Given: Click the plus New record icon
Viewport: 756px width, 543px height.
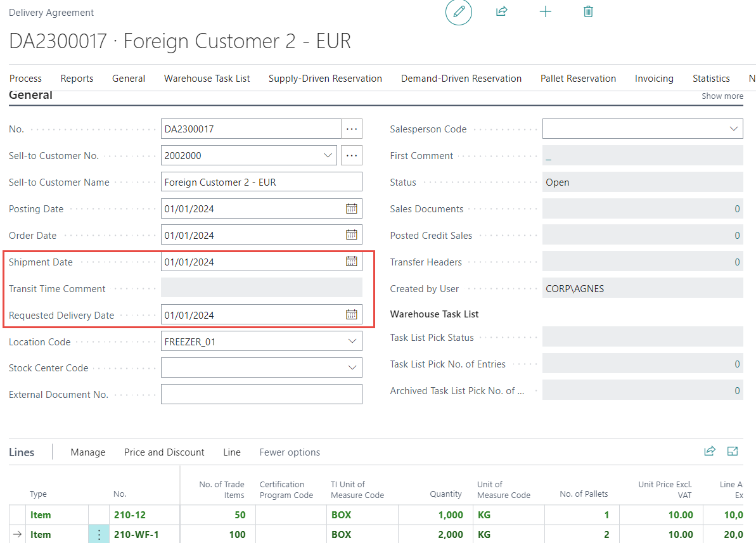Looking at the screenshot, I should pos(545,11).
